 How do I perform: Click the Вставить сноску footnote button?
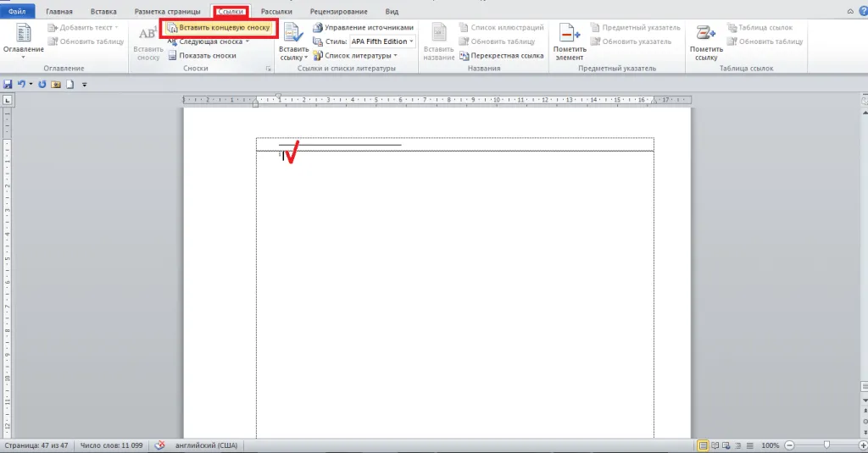tap(147, 42)
